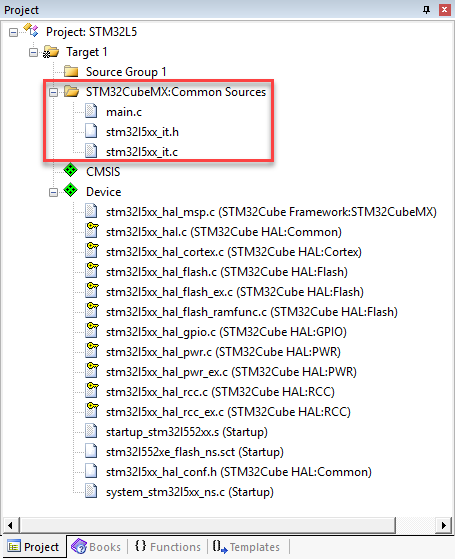Switch to the Books tab

(x=96, y=547)
